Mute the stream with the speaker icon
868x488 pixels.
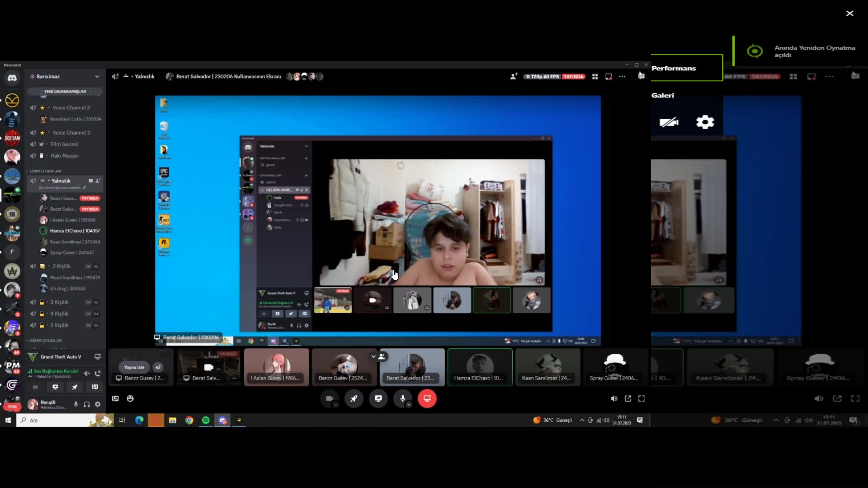614,398
